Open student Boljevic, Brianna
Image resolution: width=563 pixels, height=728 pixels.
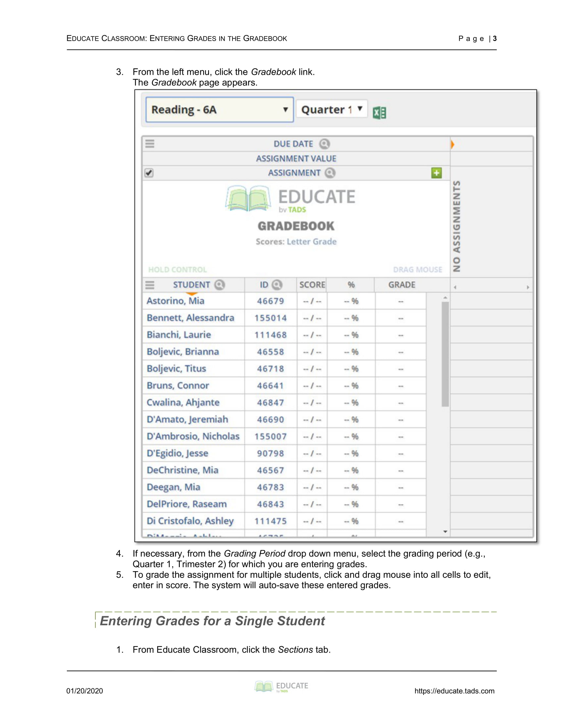(183, 352)
